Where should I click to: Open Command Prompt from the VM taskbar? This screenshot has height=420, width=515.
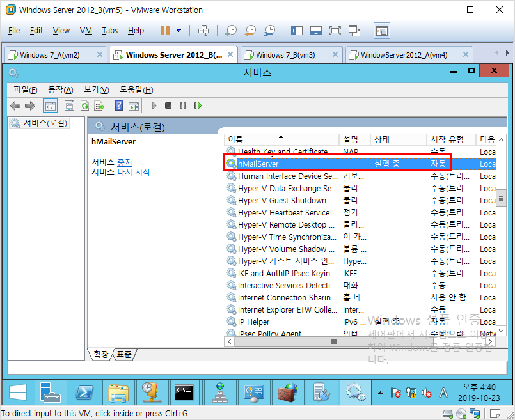point(184,393)
